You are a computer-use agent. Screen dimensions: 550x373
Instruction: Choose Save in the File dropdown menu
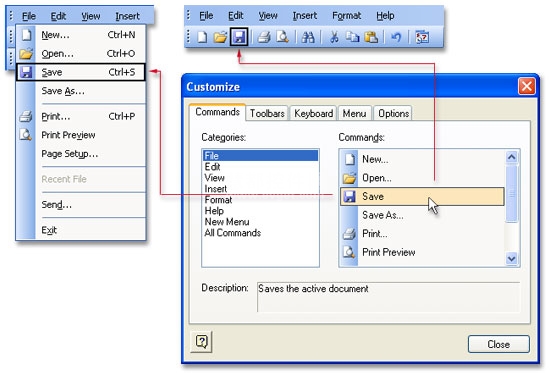(x=81, y=72)
